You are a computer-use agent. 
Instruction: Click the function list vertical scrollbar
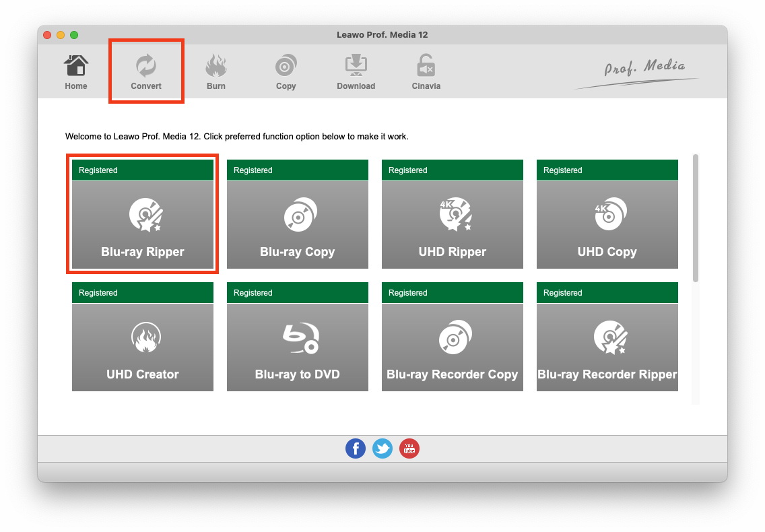coord(696,218)
